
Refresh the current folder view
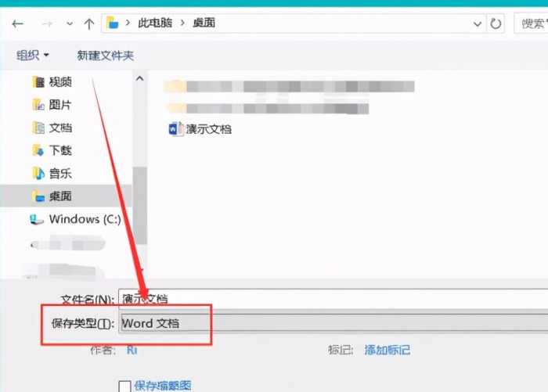click(496, 23)
